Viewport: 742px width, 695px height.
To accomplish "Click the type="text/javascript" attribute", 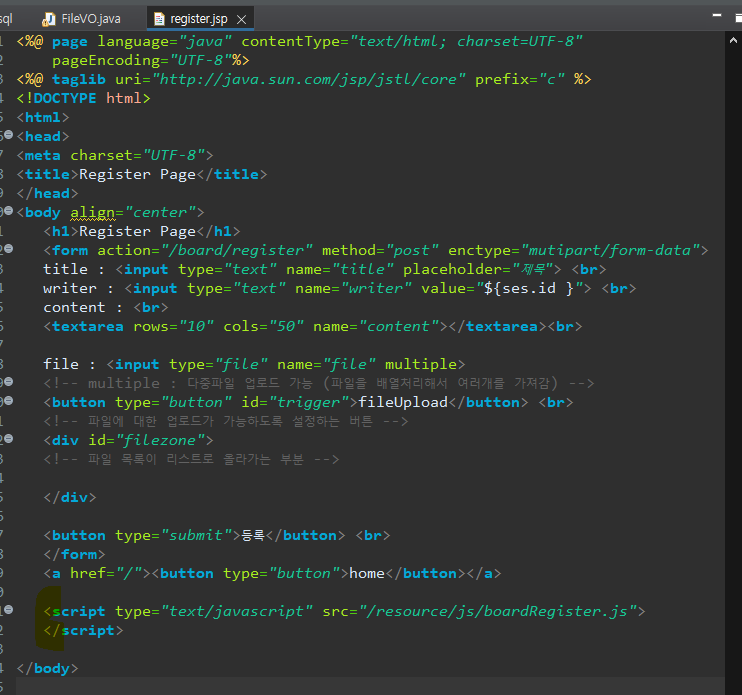I will click(214, 612).
